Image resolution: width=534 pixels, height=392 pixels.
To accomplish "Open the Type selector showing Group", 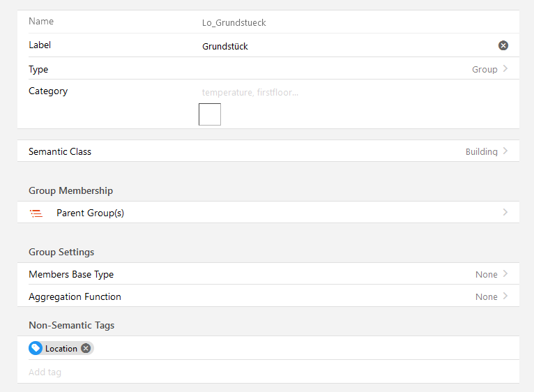I will pos(485,70).
